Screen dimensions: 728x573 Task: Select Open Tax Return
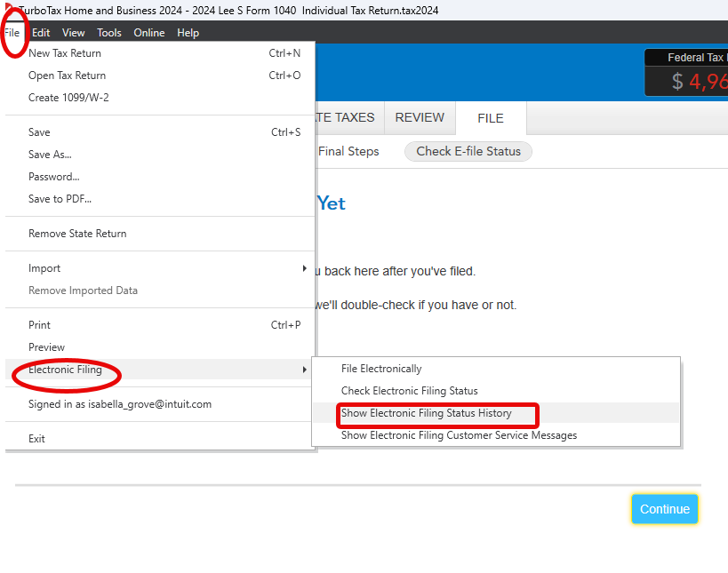pos(160,76)
